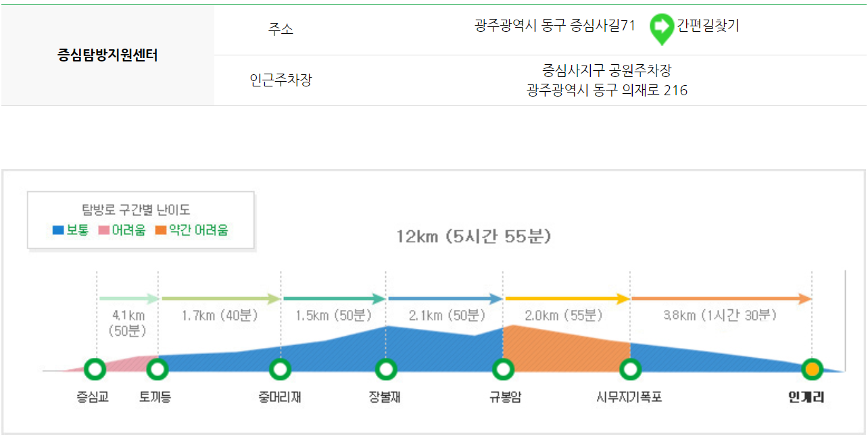Select the 규봉암 trail marker circle
This screenshot has height=439, width=868.
point(502,369)
